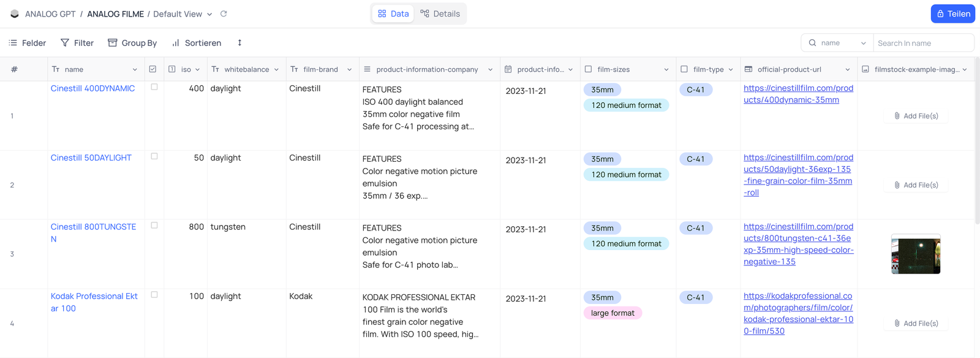The width and height of the screenshot is (980, 358).
Task: Select the Data tab
Action: click(393, 13)
